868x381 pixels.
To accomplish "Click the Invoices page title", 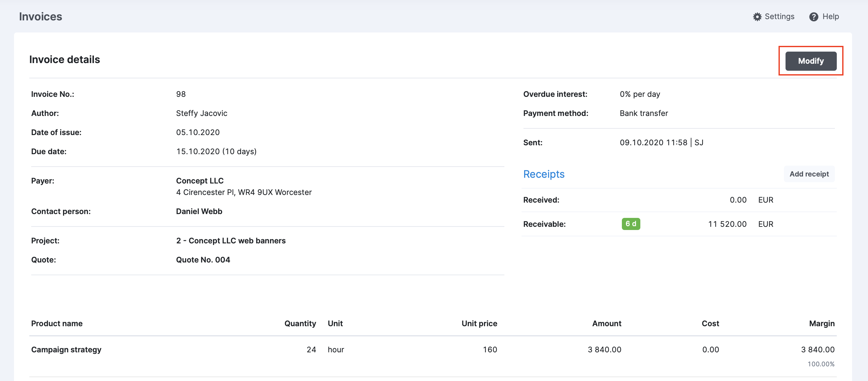I will tap(40, 17).
